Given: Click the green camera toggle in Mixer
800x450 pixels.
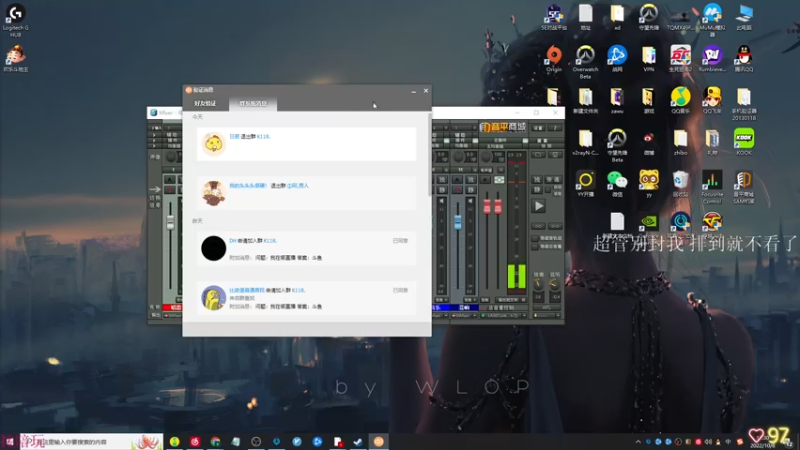Looking at the screenshot, I should point(499,180).
